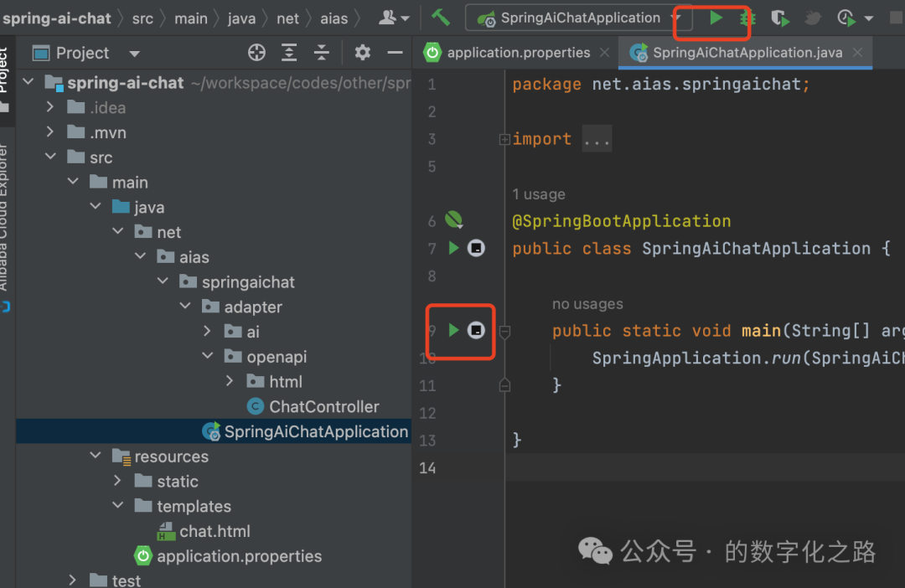905x588 pixels.
Task: Click the '1 usage' code hint
Action: pos(539,193)
